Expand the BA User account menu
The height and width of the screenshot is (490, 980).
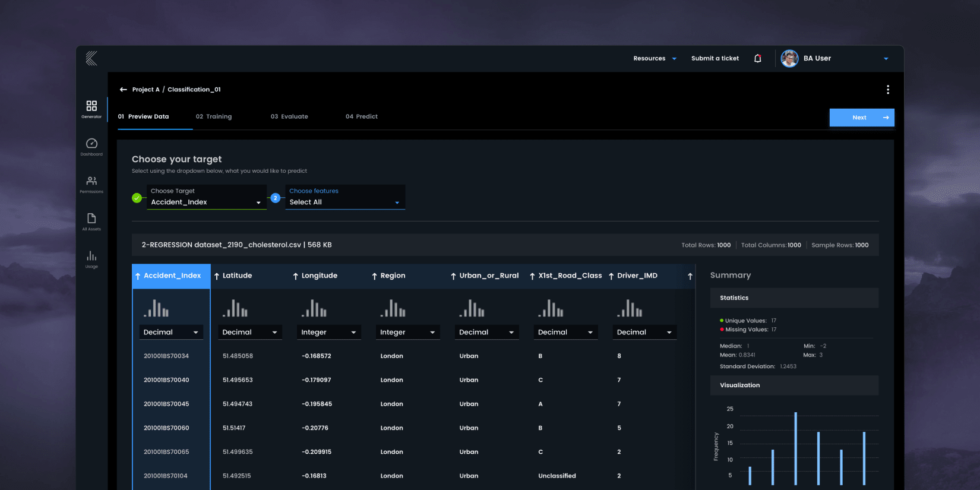click(886, 59)
